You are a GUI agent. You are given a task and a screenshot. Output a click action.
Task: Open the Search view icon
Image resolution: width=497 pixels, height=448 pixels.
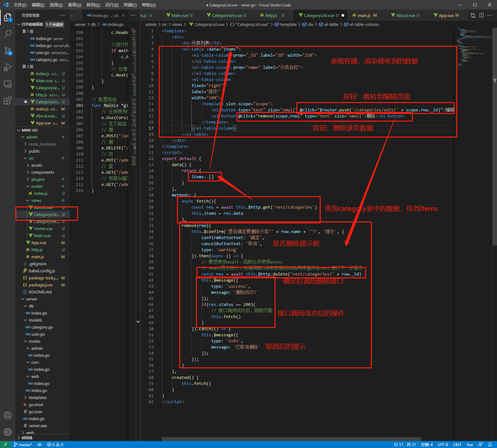point(8,34)
